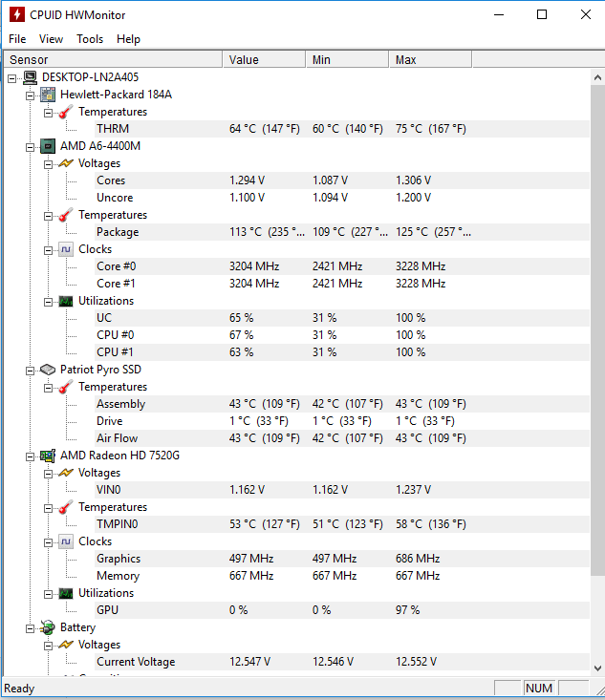Viewport: 605px width, 700px height.
Task: Select the Air Flow temperature row
Action: click(342, 438)
